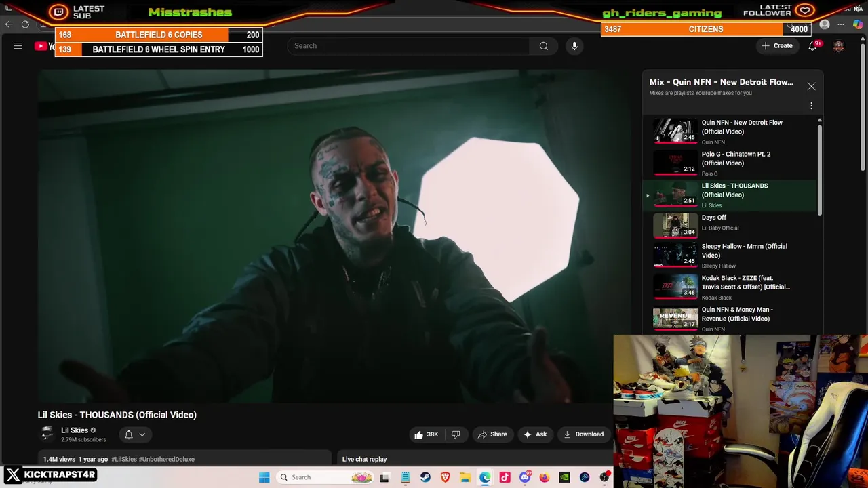
Task: Go back with the browser back arrow
Action: pyautogui.click(x=9, y=24)
